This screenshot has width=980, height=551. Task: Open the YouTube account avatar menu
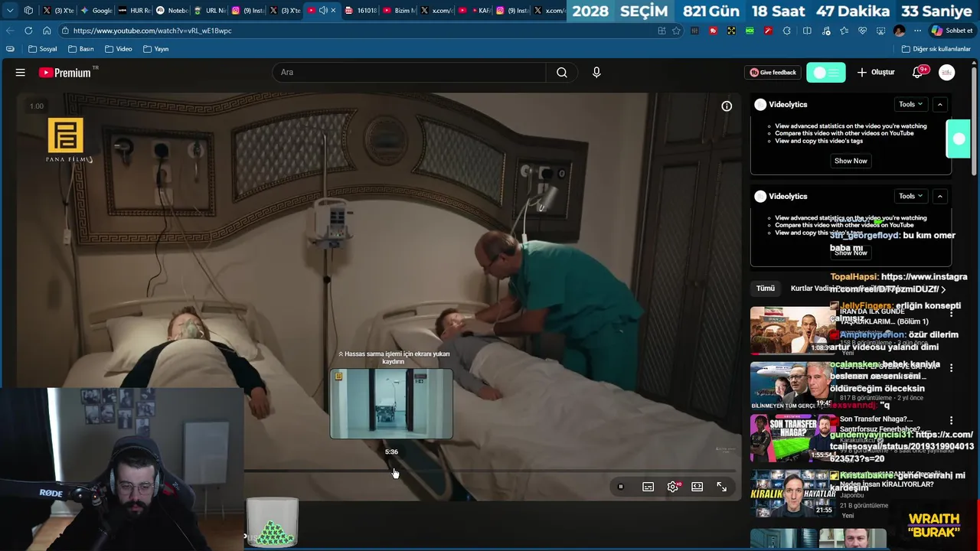tap(947, 73)
